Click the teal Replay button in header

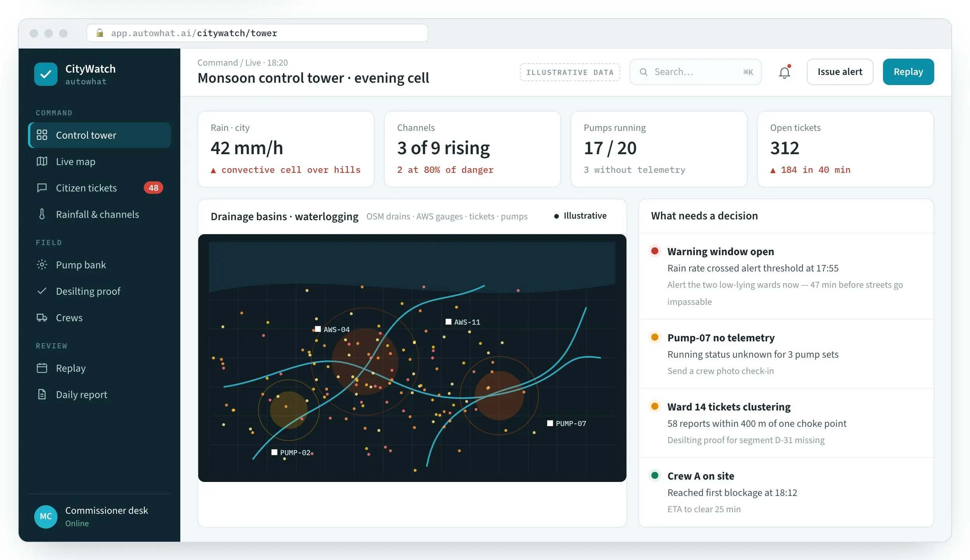[908, 72]
